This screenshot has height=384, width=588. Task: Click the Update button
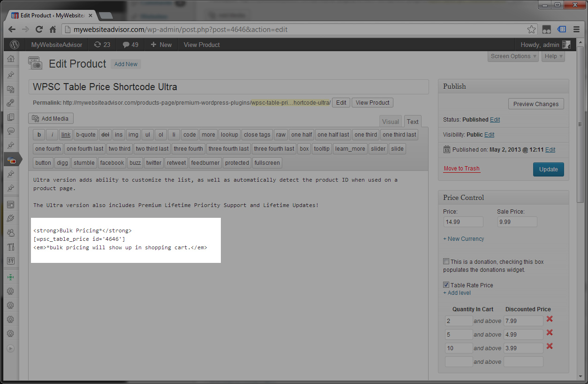549,169
